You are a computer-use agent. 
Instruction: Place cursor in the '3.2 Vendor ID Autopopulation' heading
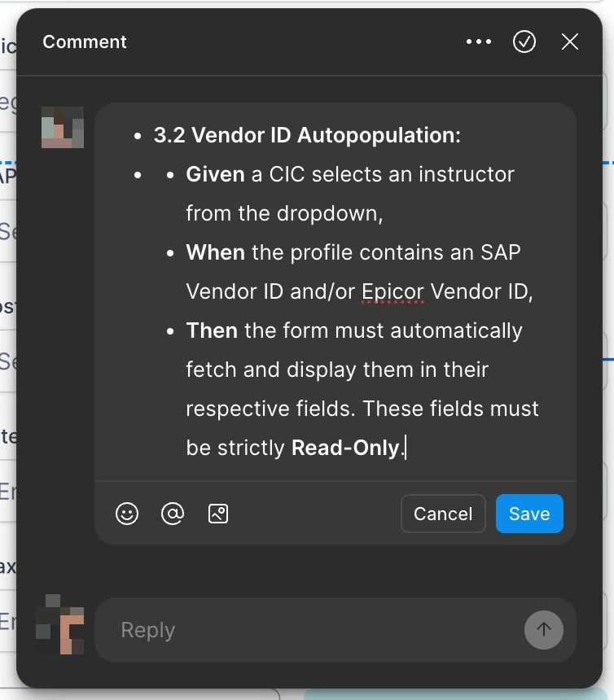[307, 135]
